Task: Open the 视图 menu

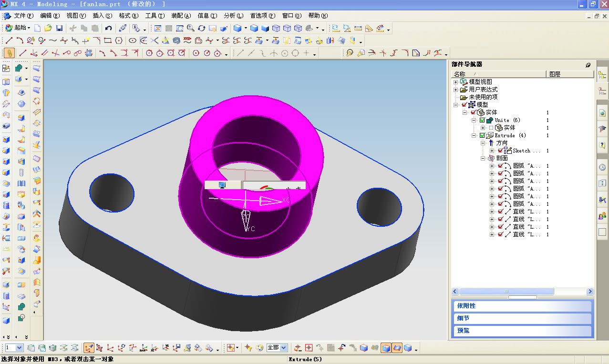Action: coord(76,16)
